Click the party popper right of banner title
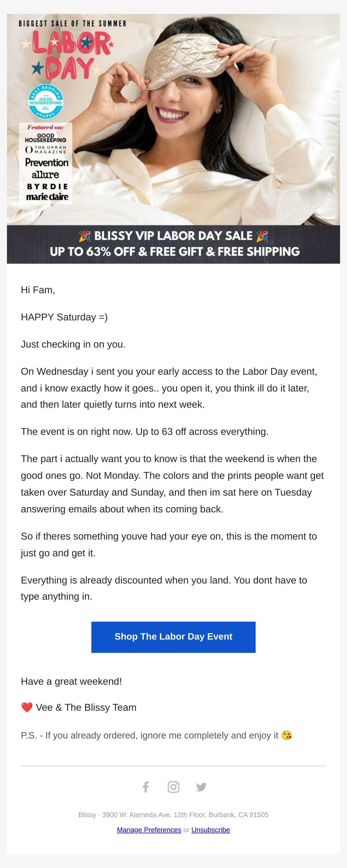The width and height of the screenshot is (347, 868). tap(262, 236)
